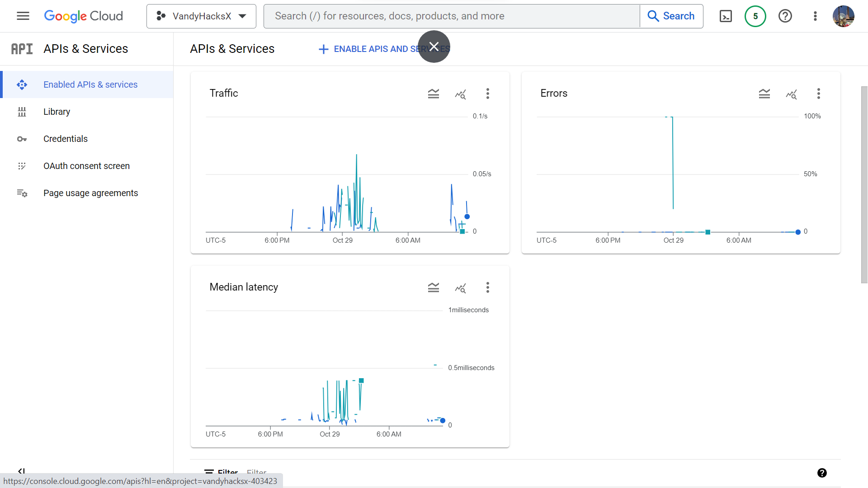
Task: Toggle legend on Median latency chart
Action: click(x=433, y=287)
